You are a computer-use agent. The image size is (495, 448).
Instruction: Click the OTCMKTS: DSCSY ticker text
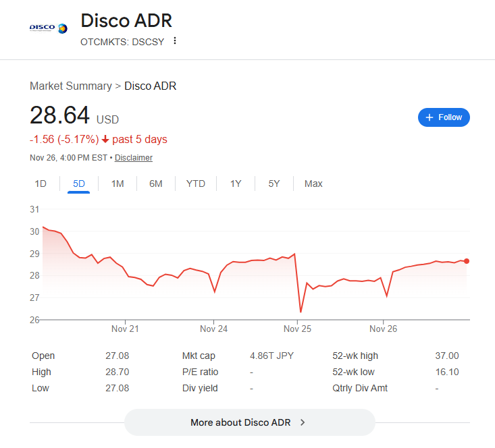pos(122,42)
